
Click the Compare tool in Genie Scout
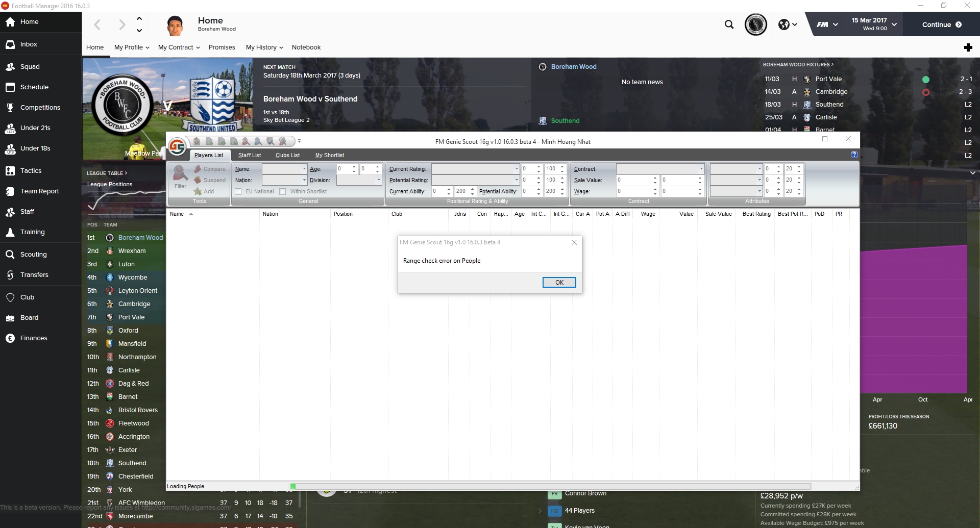[x=209, y=169]
